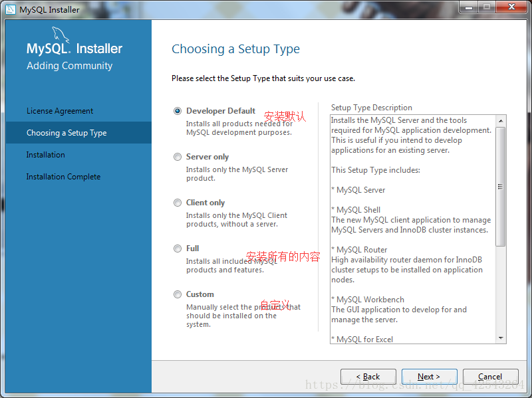Click the '* MySQL Server' description line

tap(358, 190)
